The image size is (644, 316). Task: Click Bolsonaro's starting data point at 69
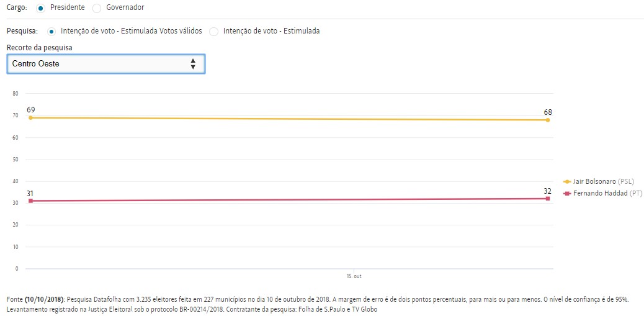pyautogui.click(x=30, y=117)
